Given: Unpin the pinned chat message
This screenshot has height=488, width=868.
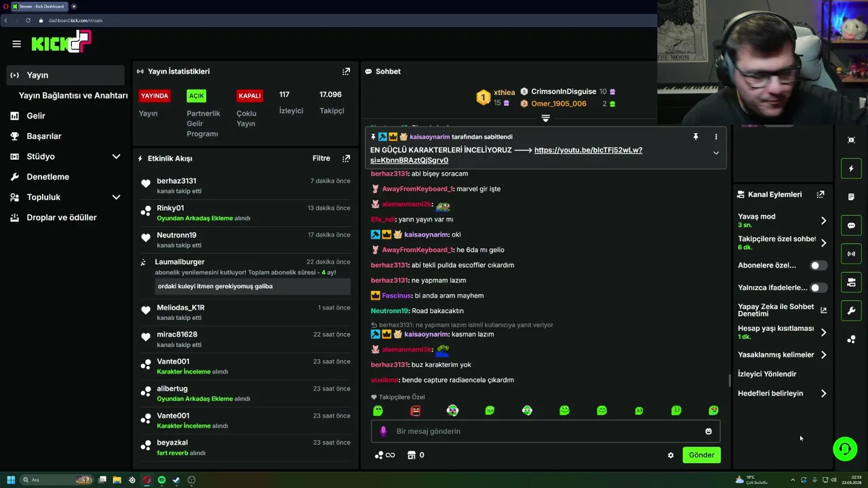Looking at the screenshot, I should [x=695, y=137].
